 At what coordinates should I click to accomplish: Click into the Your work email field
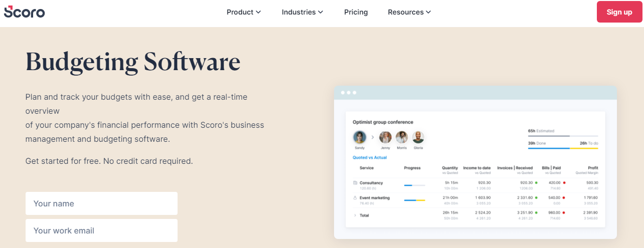click(x=101, y=230)
